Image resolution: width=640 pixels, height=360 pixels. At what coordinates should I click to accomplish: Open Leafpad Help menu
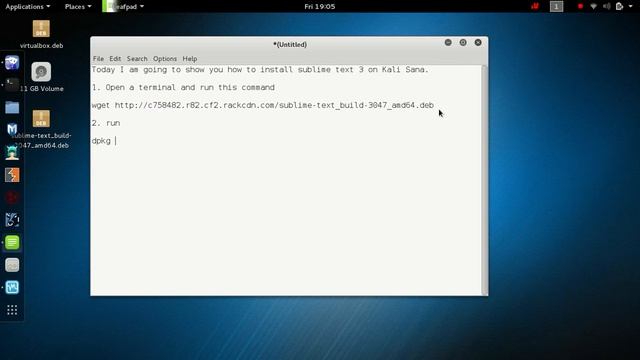[x=189, y=59]
